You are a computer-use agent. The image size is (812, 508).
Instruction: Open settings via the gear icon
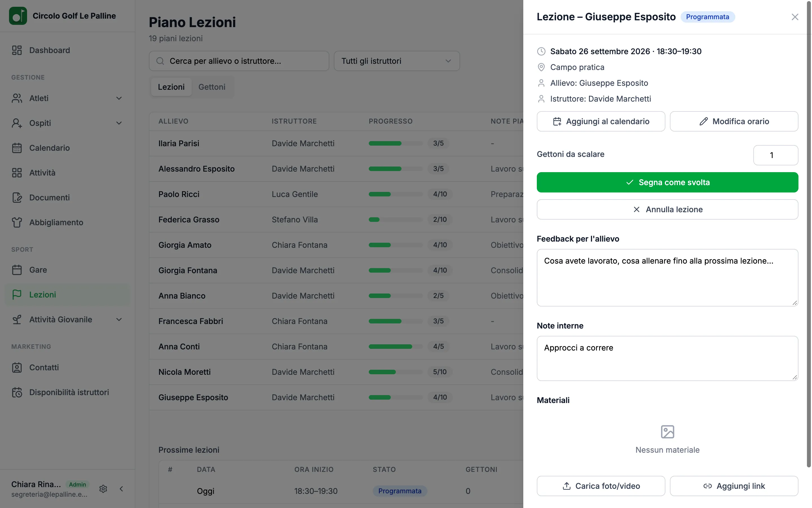103,489
